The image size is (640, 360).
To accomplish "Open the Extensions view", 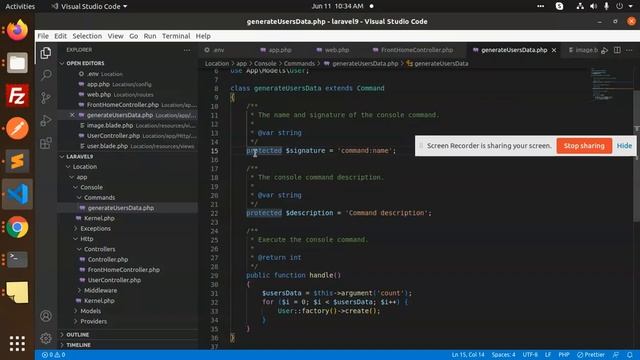I will point(46,143).
